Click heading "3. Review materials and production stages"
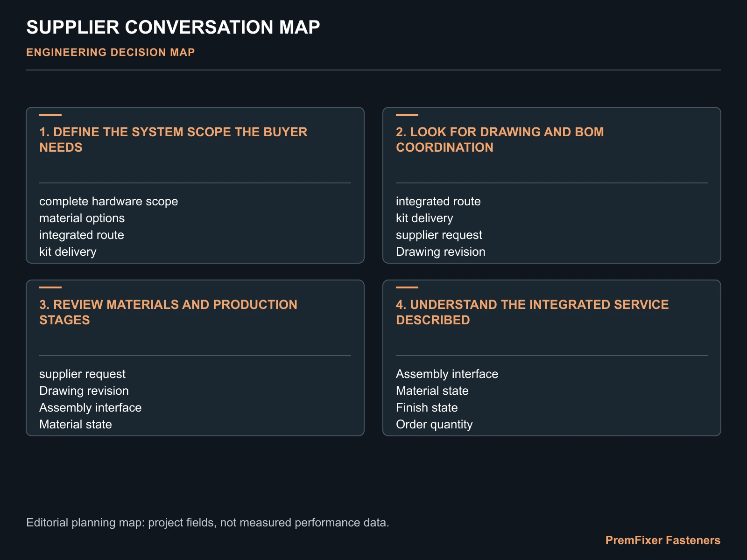 click(168, 312)
